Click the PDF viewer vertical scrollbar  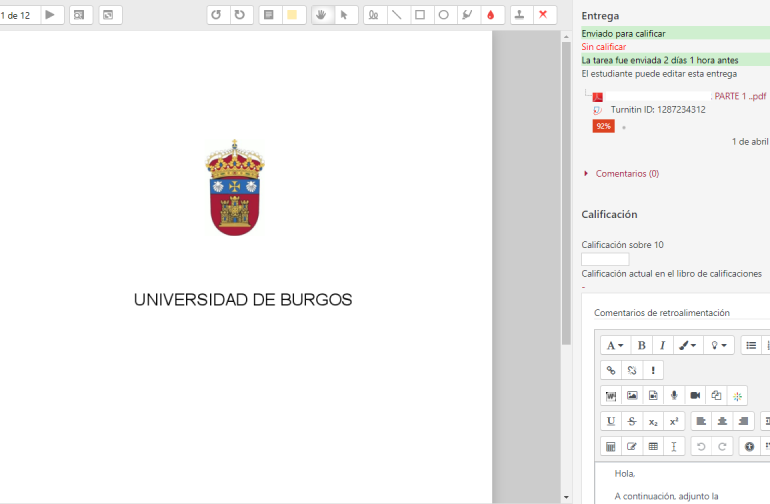coord(566,194)
